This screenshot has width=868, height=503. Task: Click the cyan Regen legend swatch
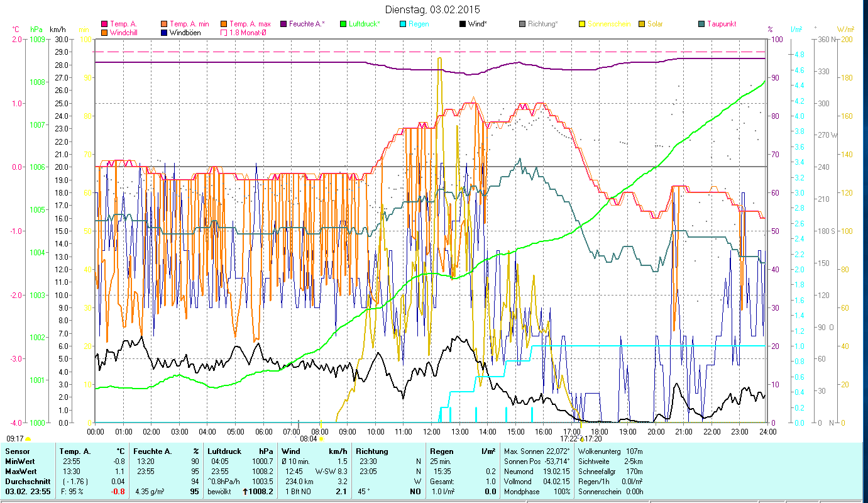402,24
